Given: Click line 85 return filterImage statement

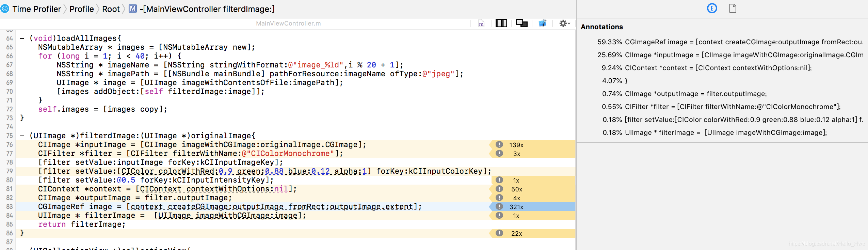Looking at the screenshot, I should (82, 224).
